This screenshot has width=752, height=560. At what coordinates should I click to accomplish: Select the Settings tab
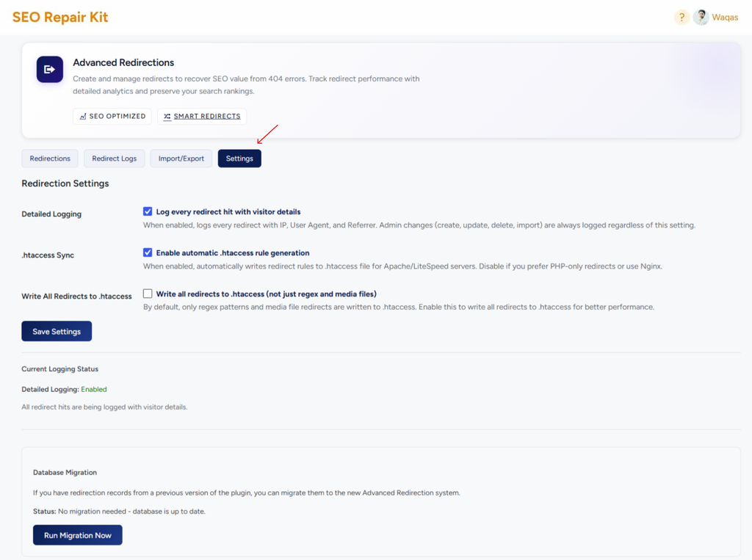(239, 159)
